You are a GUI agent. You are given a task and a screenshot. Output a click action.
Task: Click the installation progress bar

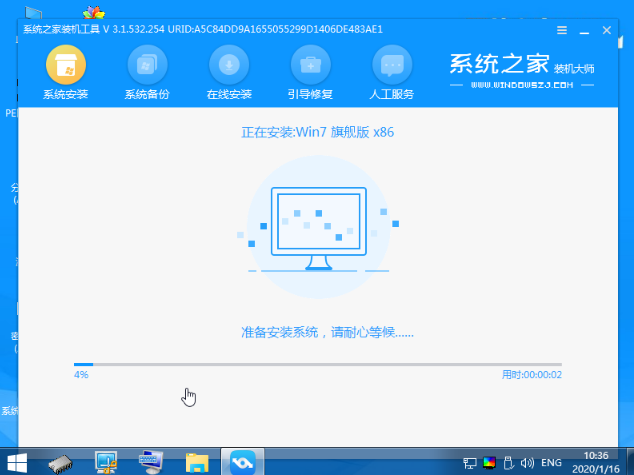pyautogui.click(x=318, y=364)
